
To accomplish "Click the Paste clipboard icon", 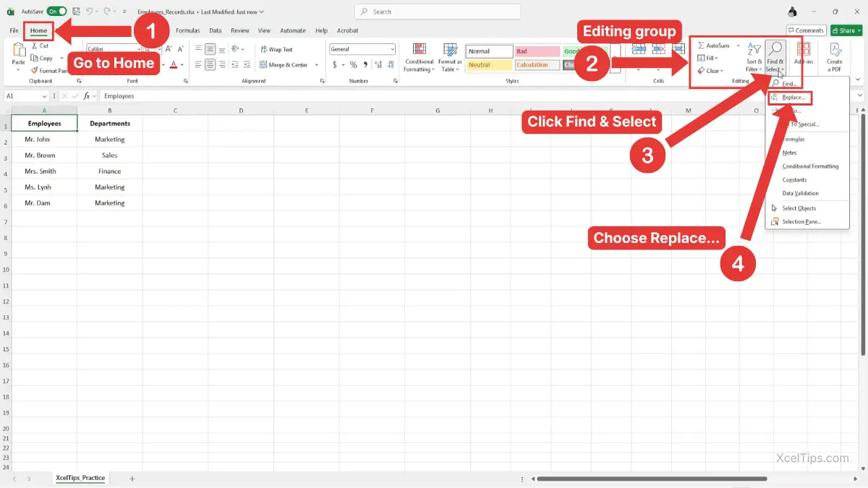I will click(x=19, y=51).
